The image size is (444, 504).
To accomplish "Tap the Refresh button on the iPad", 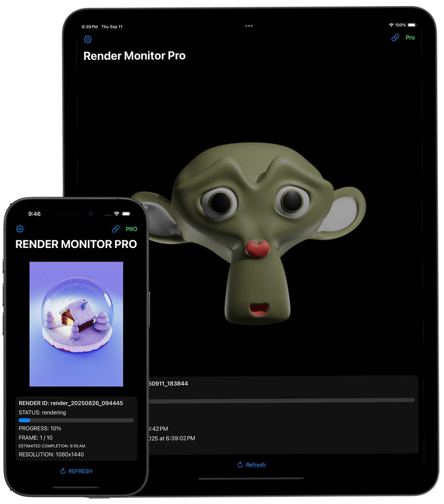I will point(251,465).
